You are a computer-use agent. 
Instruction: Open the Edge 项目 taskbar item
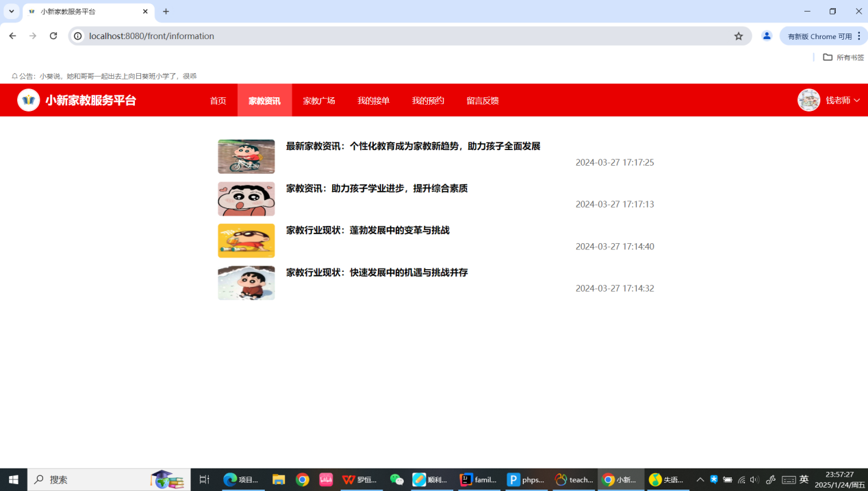pos(243,479)
